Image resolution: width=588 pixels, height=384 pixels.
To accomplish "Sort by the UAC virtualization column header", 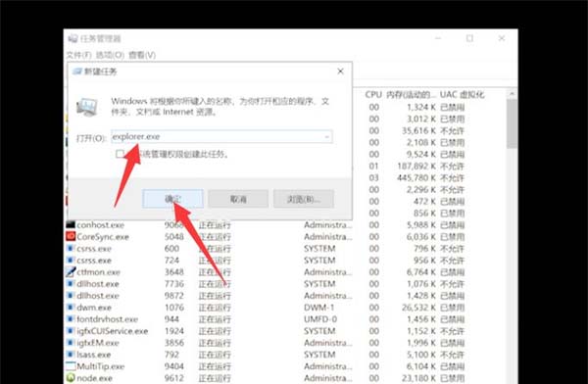I will click(x=462, y=95).
